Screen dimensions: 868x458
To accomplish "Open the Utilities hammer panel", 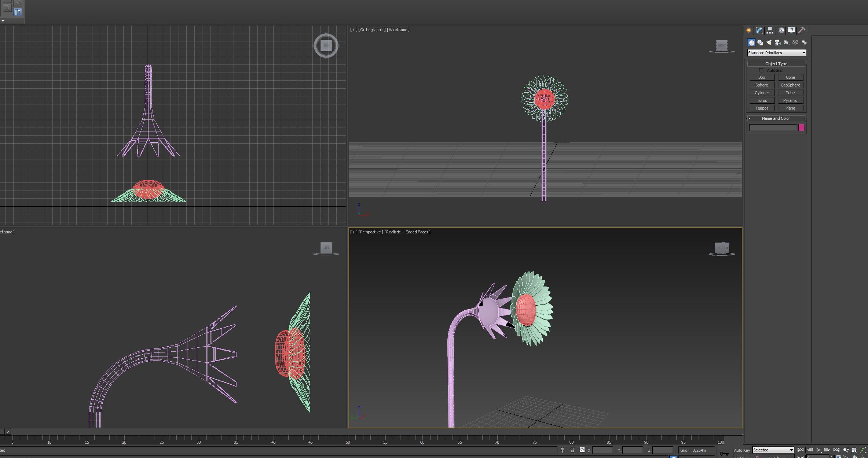I will [x=802, y=30].
